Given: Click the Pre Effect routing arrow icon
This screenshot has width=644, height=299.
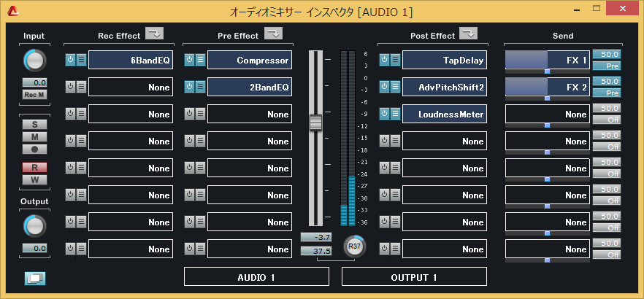Looking at the screenshot, I should pos(274,34).
